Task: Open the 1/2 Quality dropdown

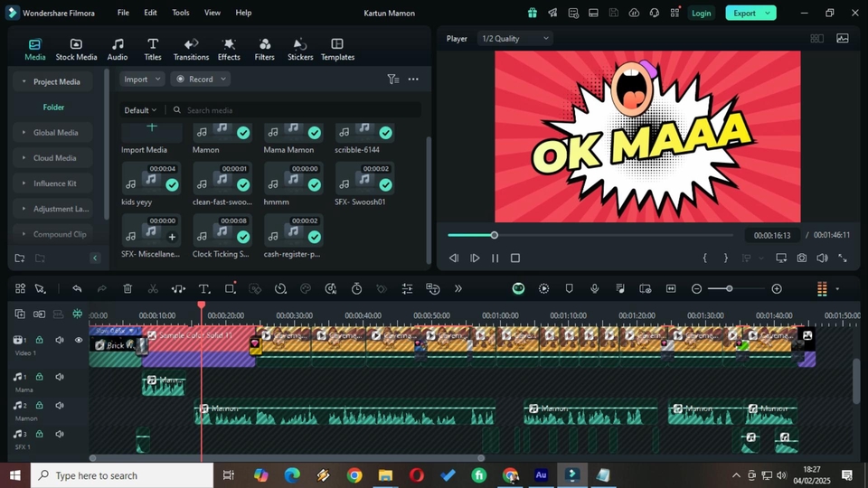Action: (x=514, y=39)
